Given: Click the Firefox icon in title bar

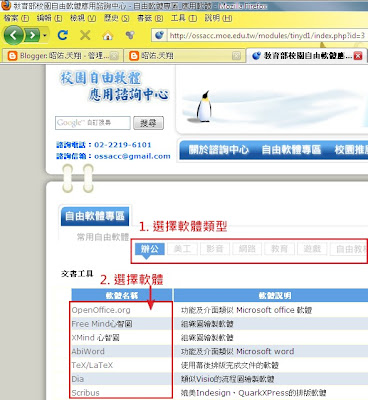Looking at the screenshot, I should tap(6, 5).
